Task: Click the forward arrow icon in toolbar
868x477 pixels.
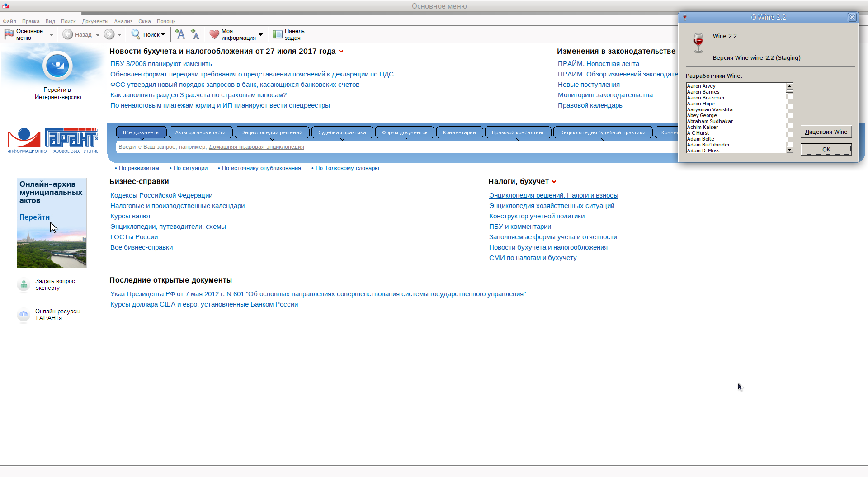Action: 109,34
